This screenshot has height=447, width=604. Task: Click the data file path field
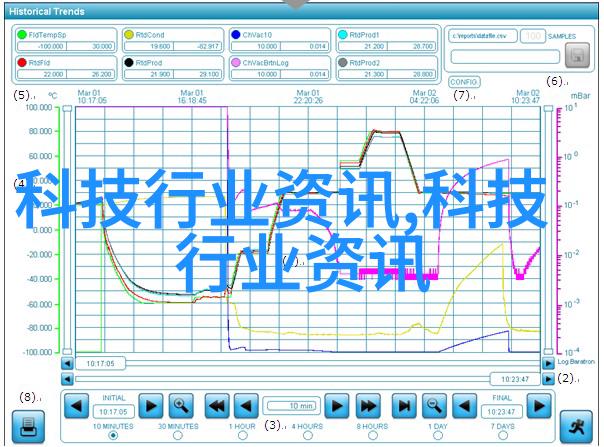coord(482,36)
